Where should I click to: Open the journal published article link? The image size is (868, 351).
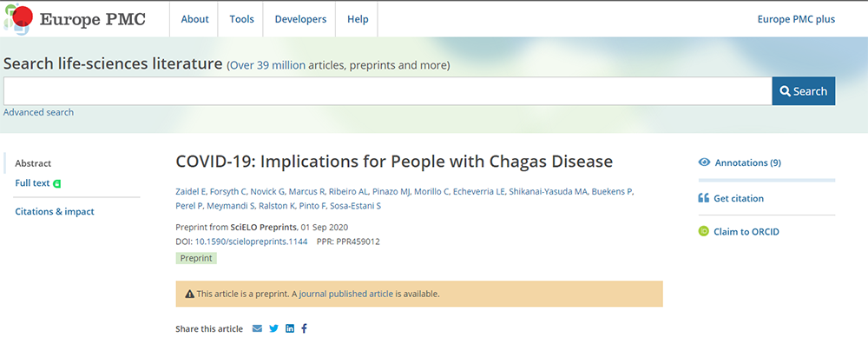coord(345,294)
